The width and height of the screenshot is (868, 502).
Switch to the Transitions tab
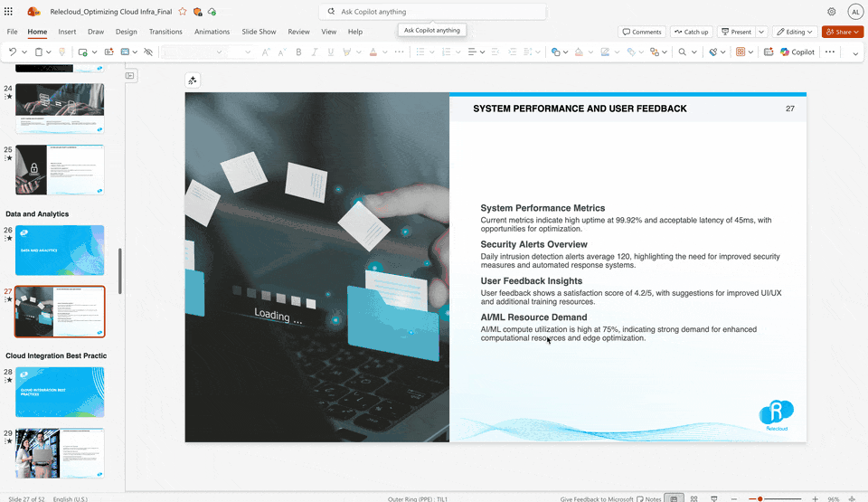point(165,32)
